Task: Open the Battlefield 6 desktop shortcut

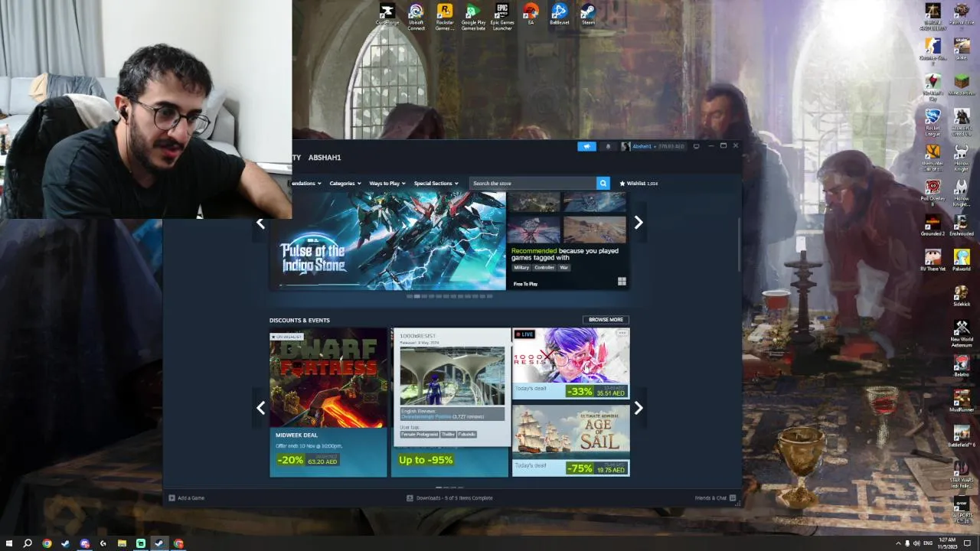Action: 962,435
